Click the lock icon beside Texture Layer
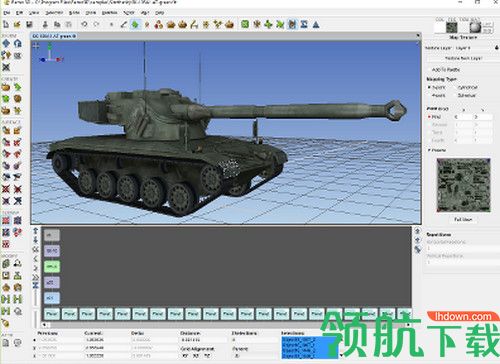 pos(496,48)
